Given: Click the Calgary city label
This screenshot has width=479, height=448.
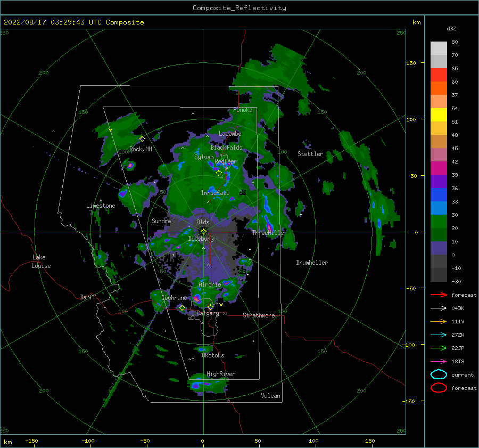Looking at the screenshot, I should (208, 313).
